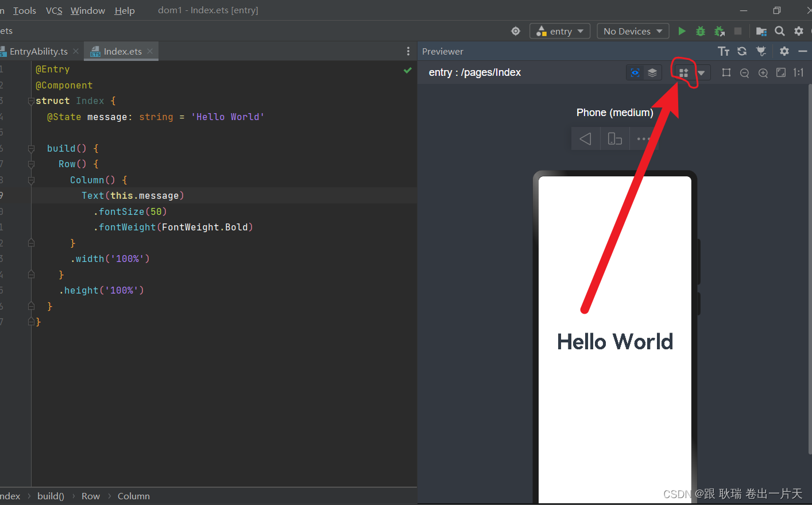Rotate the phone preview orientation
This screenshot has height=505, width=812.
point(615,139)
